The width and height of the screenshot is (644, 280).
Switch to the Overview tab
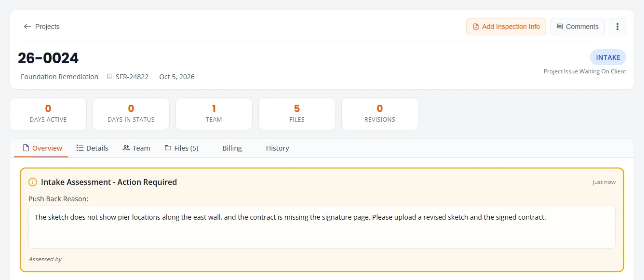pyautogui.click(x=41, y=148)
